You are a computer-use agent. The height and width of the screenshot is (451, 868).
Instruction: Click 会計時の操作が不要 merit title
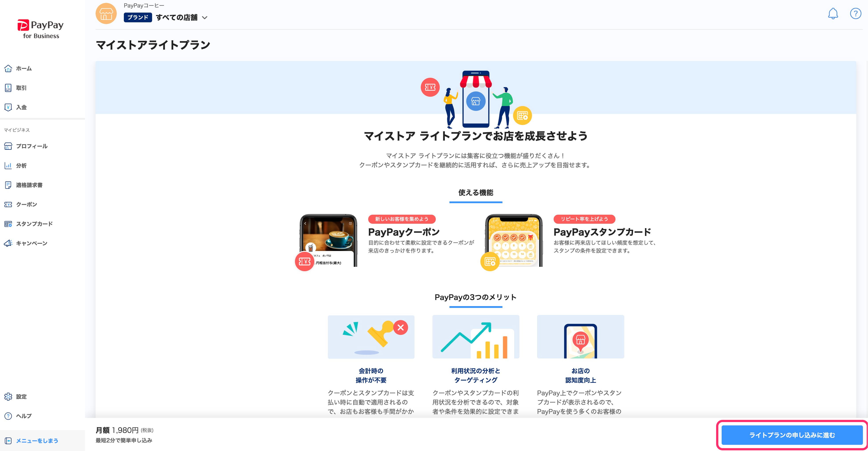click(x=371, y=375)
